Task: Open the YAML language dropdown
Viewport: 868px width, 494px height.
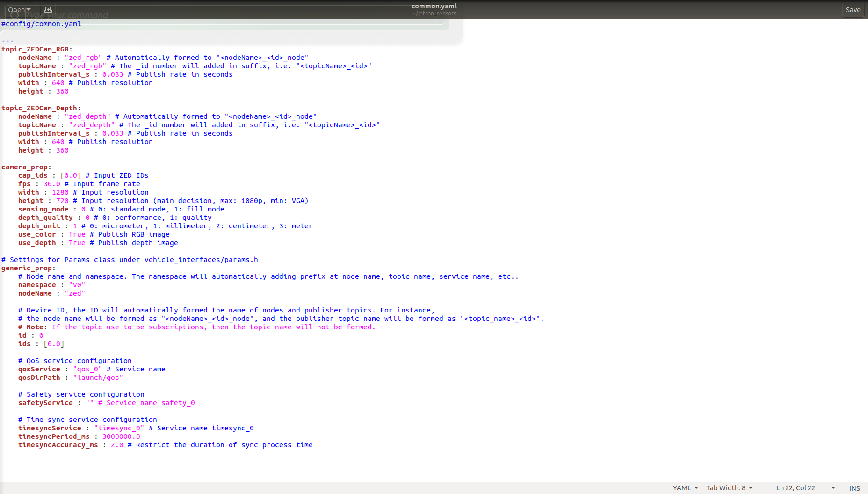Action: [686, 488]
